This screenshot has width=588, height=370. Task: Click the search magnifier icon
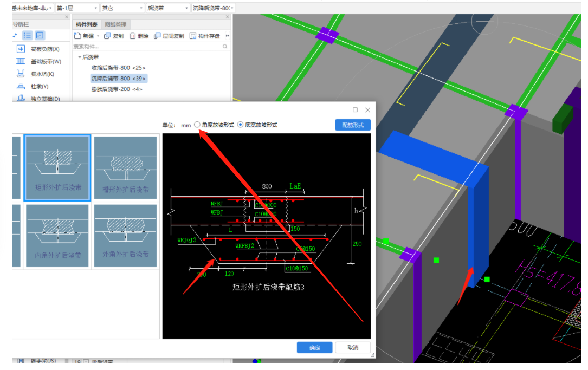pos(225,47)
